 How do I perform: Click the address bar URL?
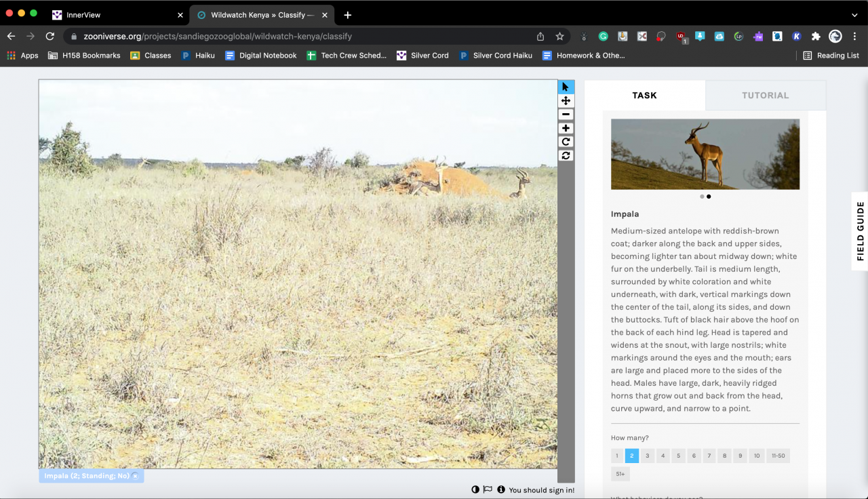coord(218,37)
